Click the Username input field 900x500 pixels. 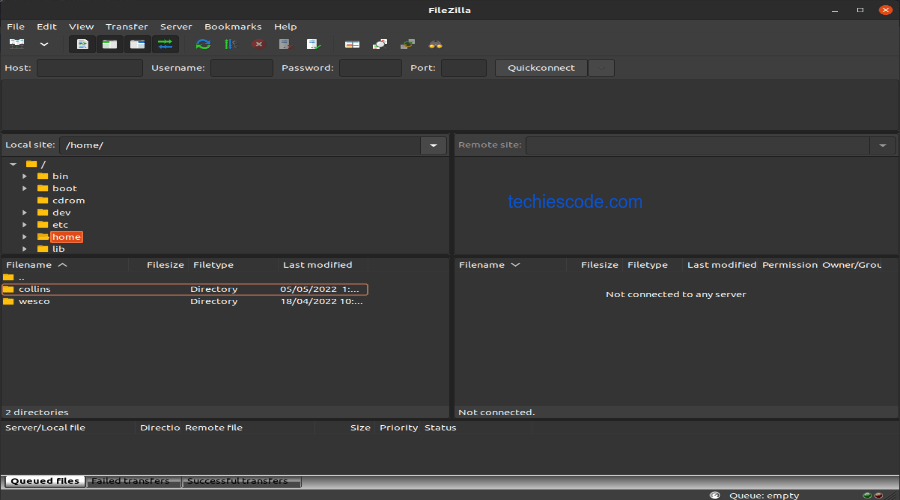[241, 68]
